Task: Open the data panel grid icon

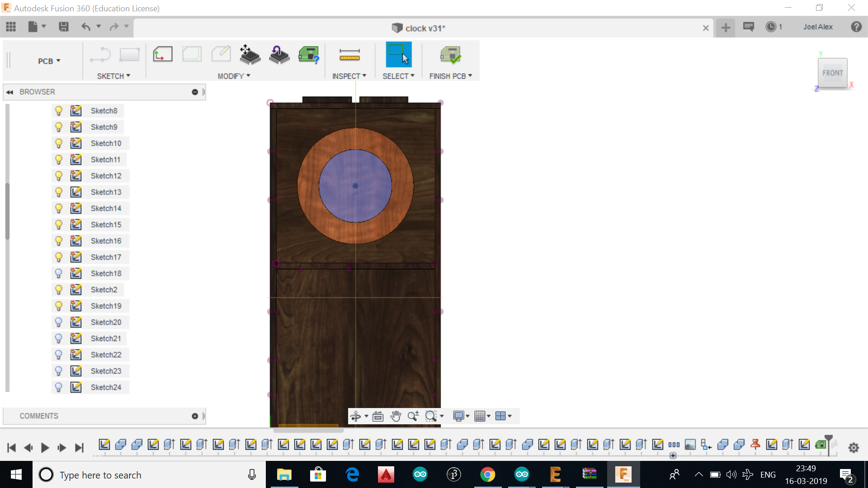Action: [11, 27]
